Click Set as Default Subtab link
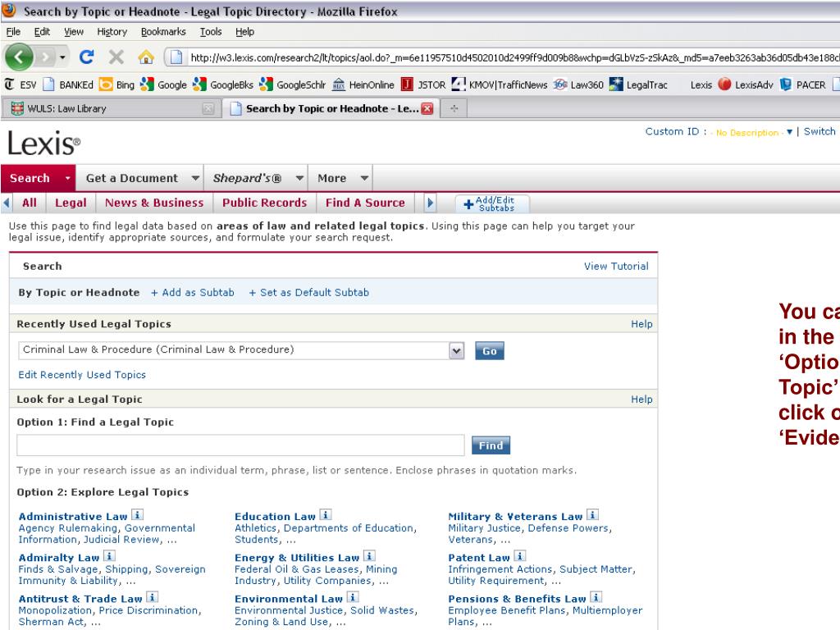The image size is (840, 630). (309, 293)
